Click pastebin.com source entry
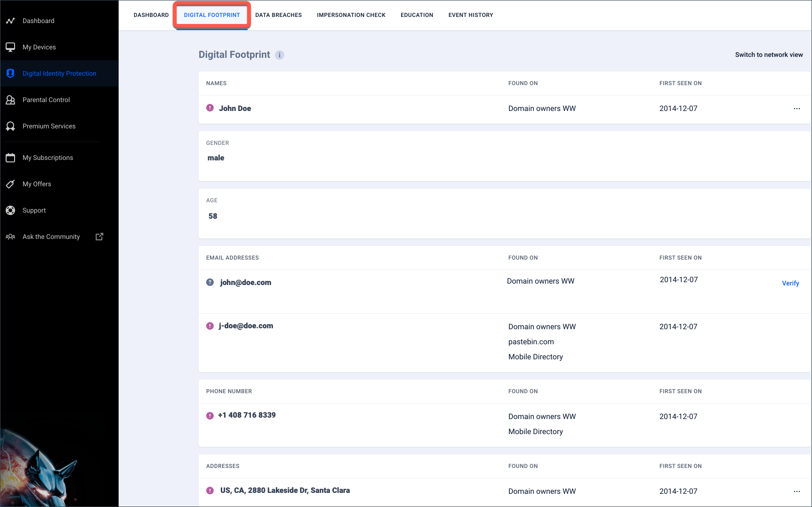812x507 pixels. (x=531, y=342)
